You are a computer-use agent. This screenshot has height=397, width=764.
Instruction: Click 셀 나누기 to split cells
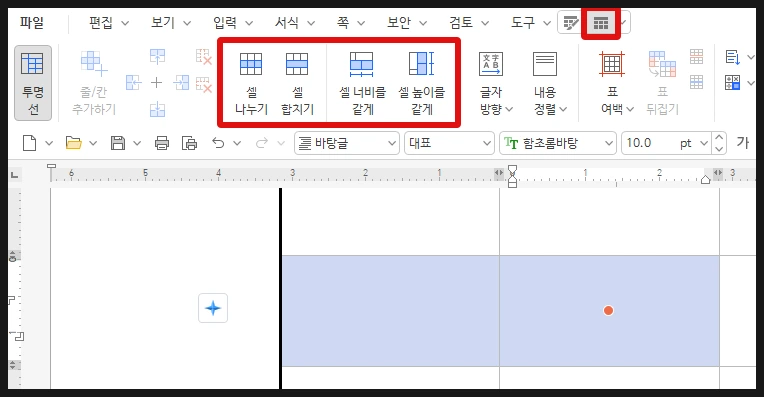(251, 83)
